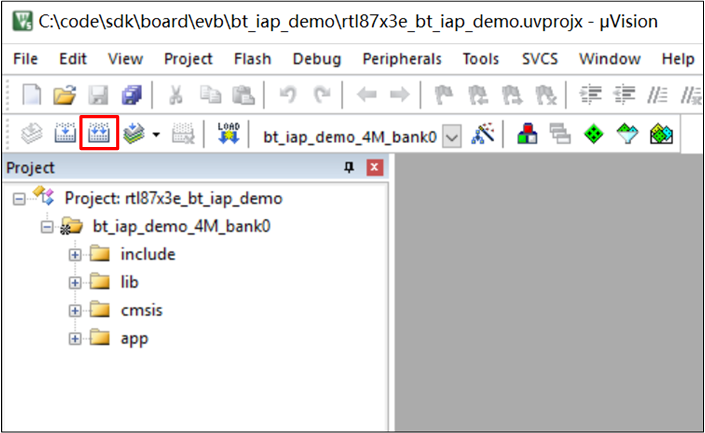The image size is (705, 433).
Task: Select the include group in project tree
Action: 147,254
